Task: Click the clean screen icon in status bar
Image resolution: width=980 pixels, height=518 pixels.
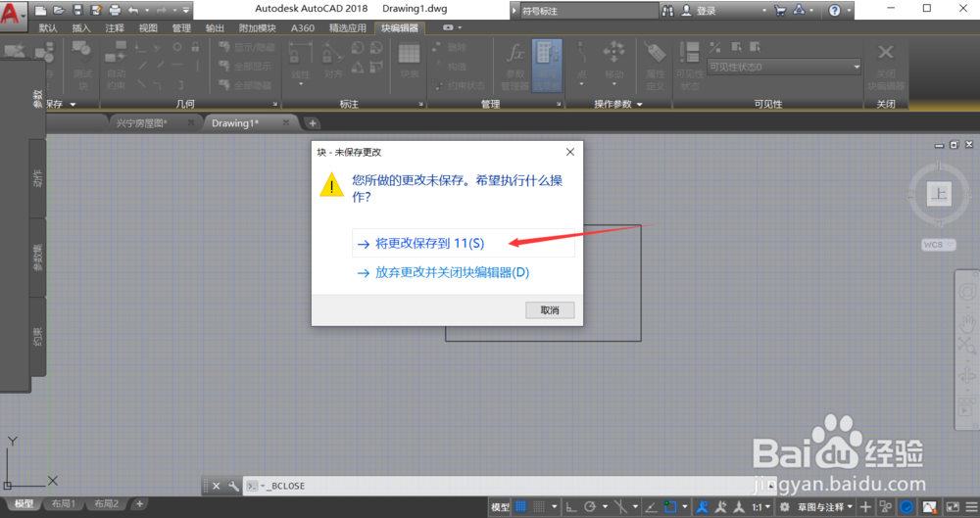Action: (x=953, y=507)
